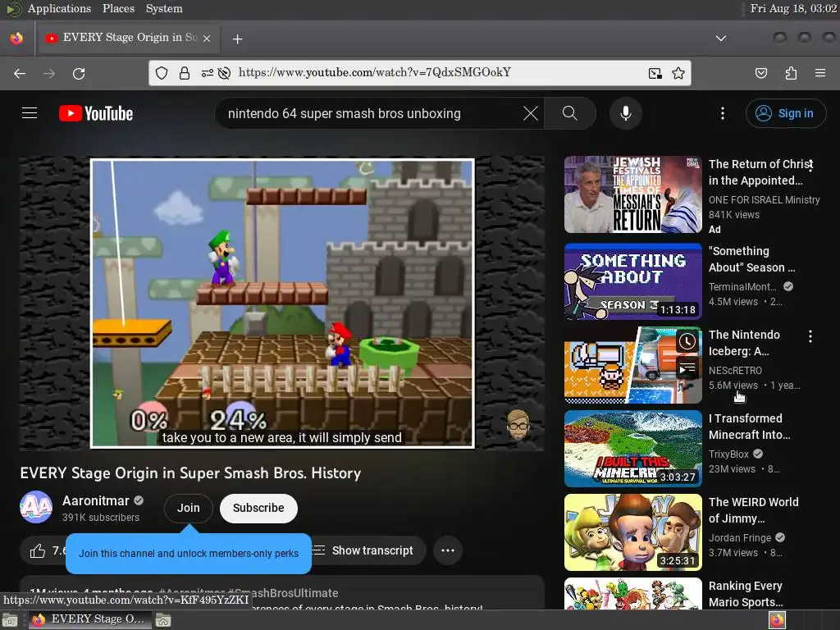
Task: Open the Something About Season thumbnail
Action: [632, 281]
